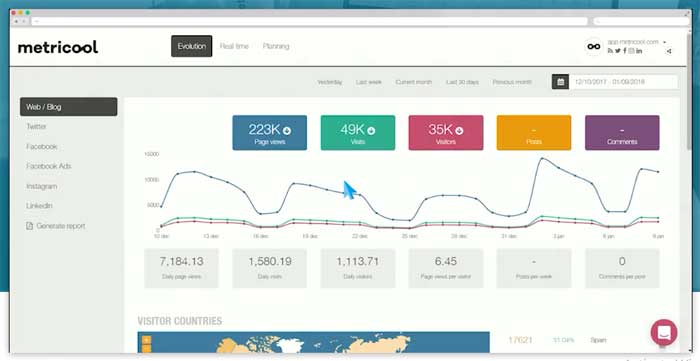This screenshot has height=361, width=700.
Task: Click the infinity brand avatar icon
Action: click(593, 46)
